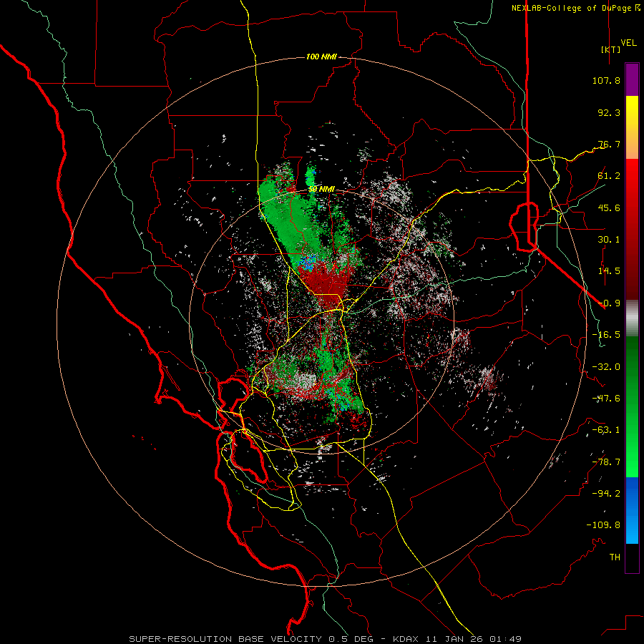Click the 11 JAN 26 date in the caption
This screenshot has width=644, height=644.
point(454,639)
